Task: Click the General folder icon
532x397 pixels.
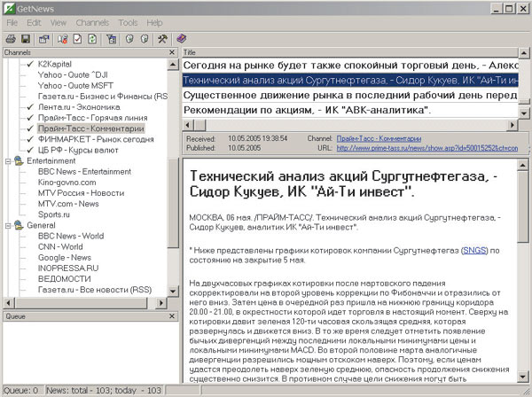Action: (19, 225)
